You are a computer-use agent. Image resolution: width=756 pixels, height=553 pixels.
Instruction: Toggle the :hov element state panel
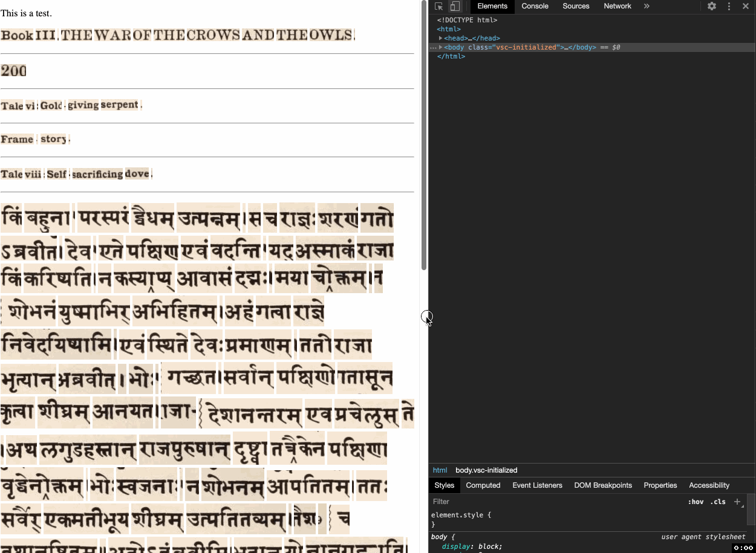tap(696, 502)
